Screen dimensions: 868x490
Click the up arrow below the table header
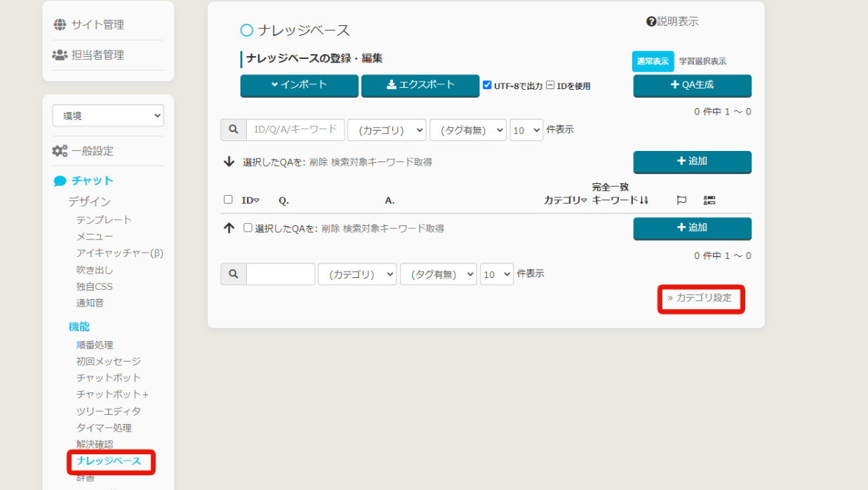coord(229,228)
